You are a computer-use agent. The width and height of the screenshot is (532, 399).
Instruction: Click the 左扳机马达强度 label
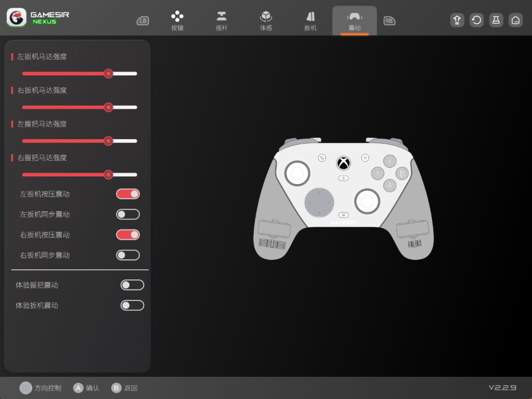(42, 57)
